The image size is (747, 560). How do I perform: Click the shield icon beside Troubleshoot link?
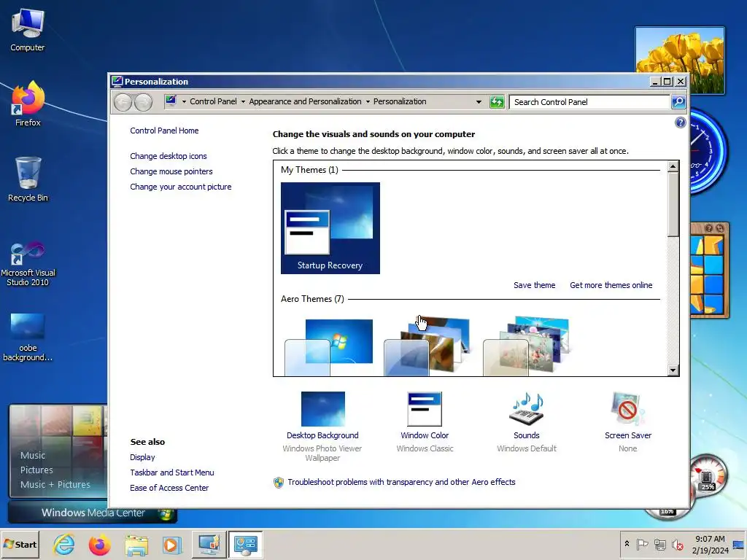click(x=279, y=483)
